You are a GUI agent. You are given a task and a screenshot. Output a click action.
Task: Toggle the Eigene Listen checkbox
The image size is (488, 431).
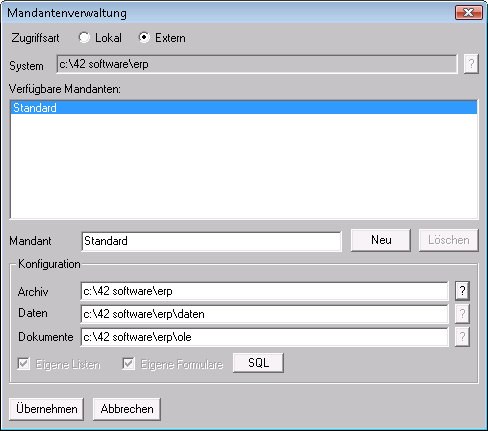click(24, 364)
